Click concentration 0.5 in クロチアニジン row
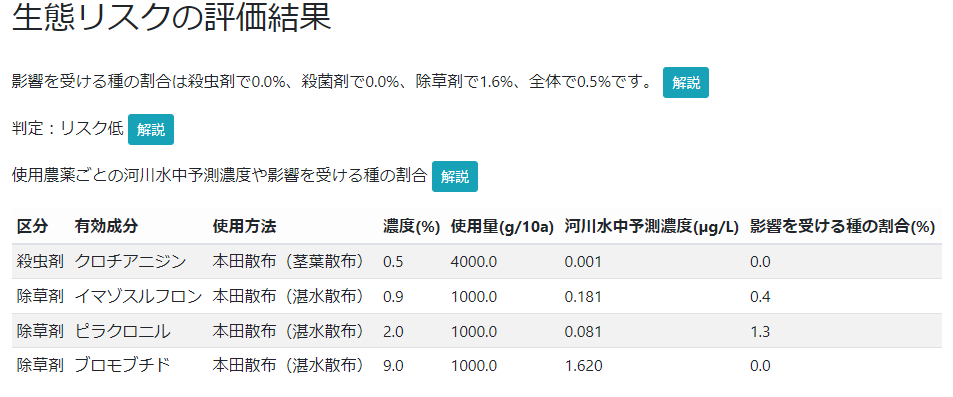The image size is (953, 397). tap(393, 262)
